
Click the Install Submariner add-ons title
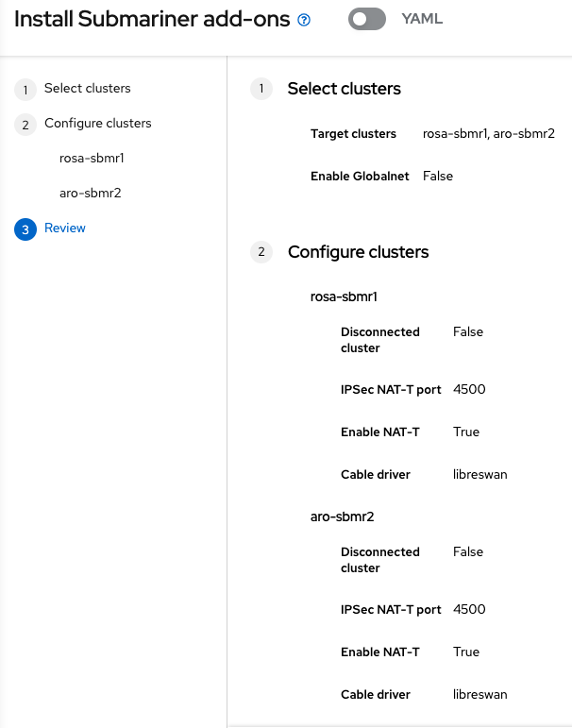point(151,20)
